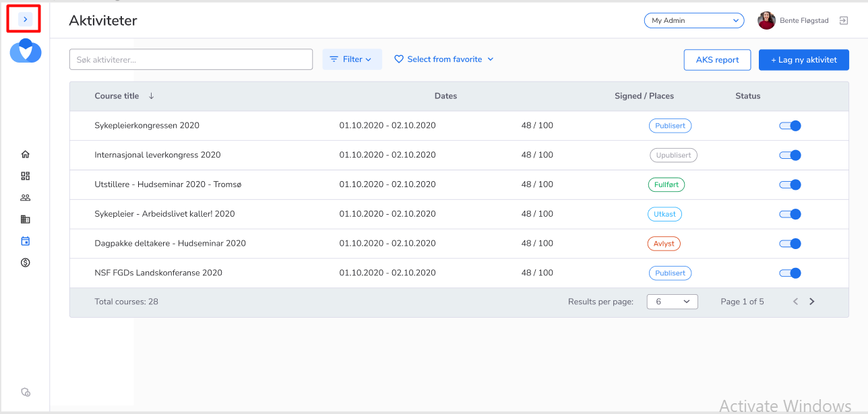Open the Results per page dropdown
Image resolution: width=868 pixels, height=414 pixels.
point(672,302)
